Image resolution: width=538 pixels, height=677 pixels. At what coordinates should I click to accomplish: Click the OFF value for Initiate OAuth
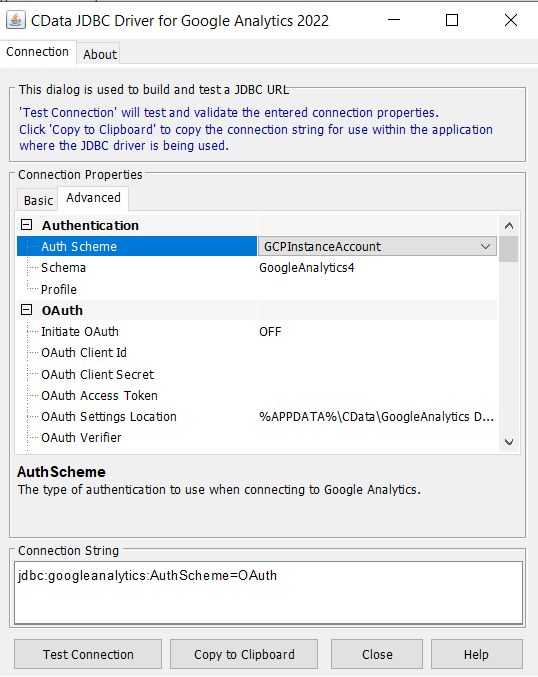click(x=270, y=332)
